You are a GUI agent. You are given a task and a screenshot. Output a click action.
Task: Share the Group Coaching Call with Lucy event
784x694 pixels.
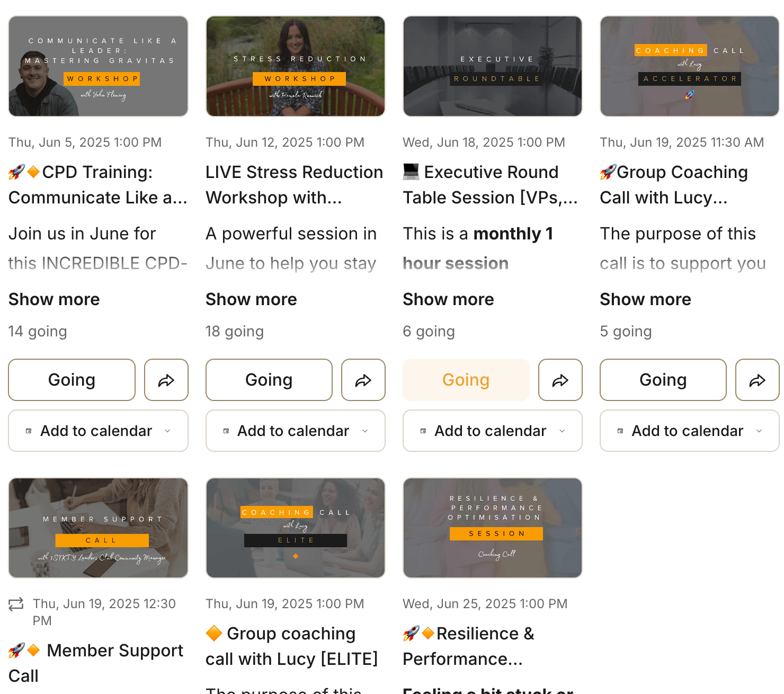[758, 380]
